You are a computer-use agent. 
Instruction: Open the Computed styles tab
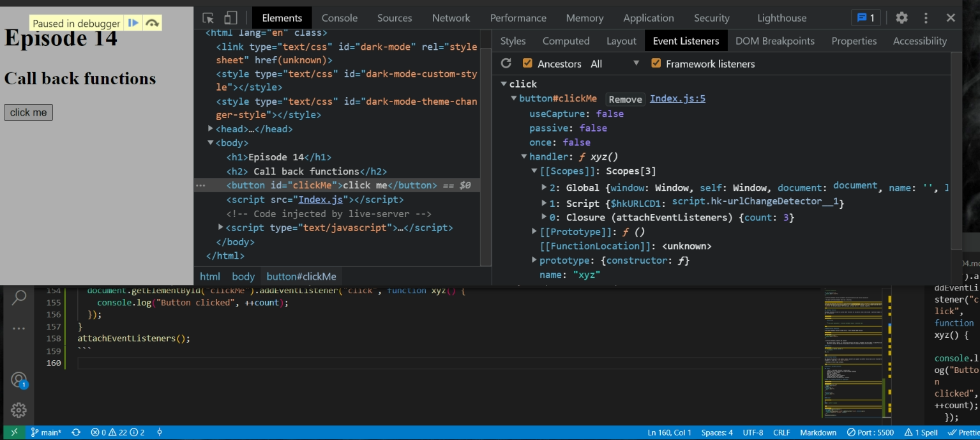tap(566, 41)
